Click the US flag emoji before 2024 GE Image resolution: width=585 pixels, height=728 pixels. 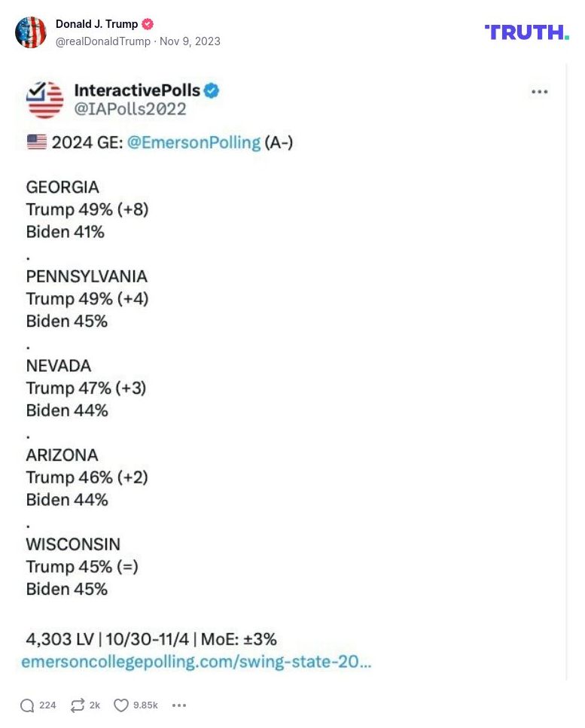tap(36, 142)
